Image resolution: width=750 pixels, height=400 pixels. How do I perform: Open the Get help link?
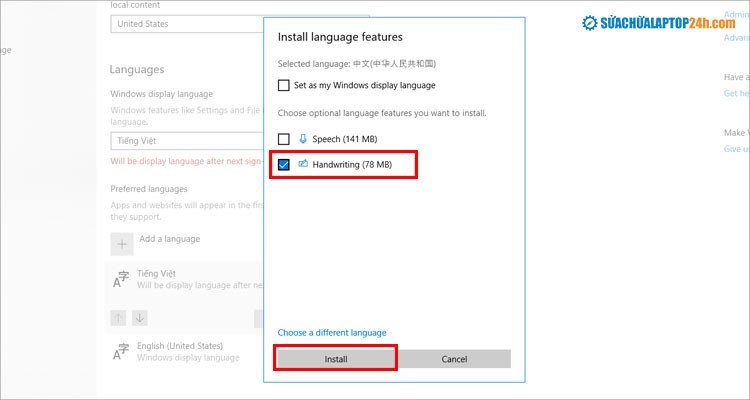[735, 93]
